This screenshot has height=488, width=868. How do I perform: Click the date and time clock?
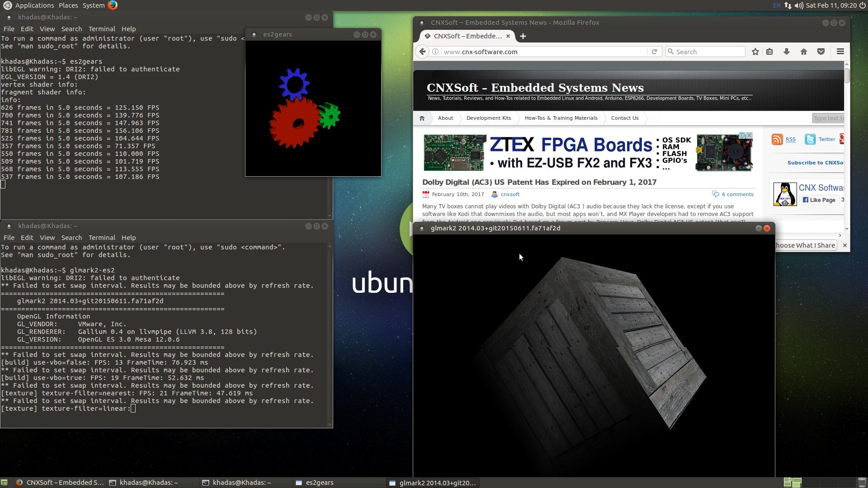pyautogui.click(x=831, y=5)
